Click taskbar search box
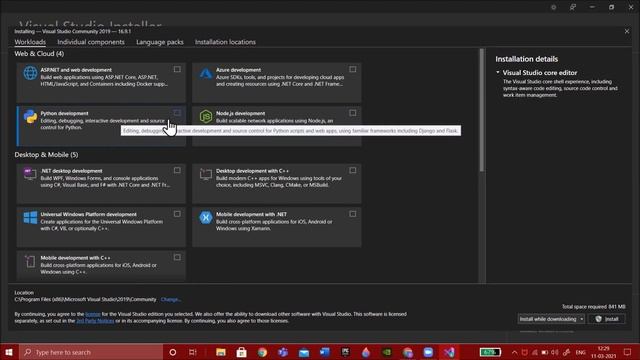 coord(91,352)
